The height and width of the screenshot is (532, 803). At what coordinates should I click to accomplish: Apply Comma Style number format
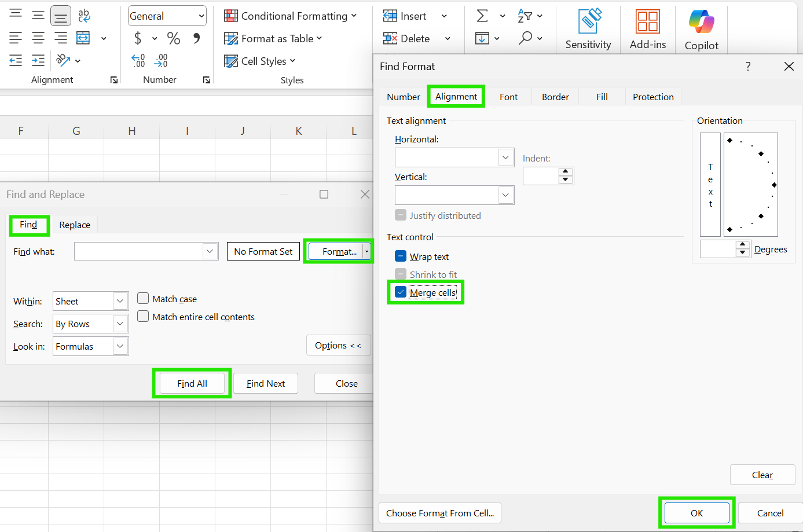[196, 38]
